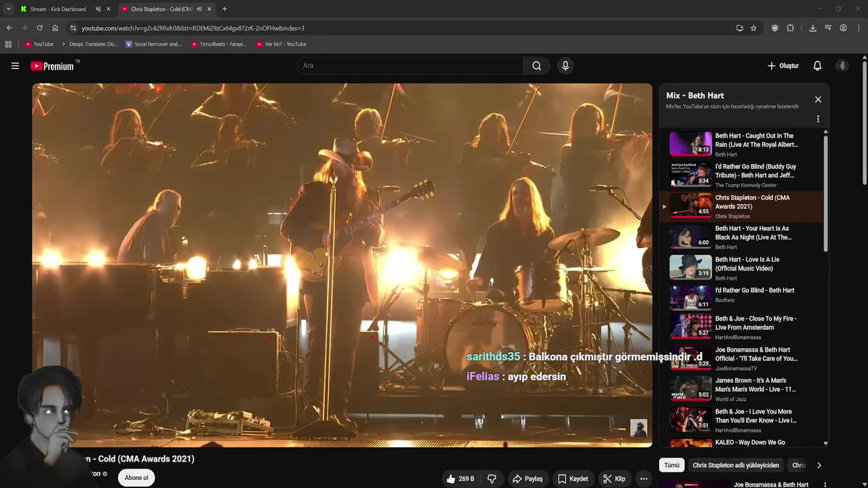Go to browser home page
868x488 pixels.
coord(55,28)
